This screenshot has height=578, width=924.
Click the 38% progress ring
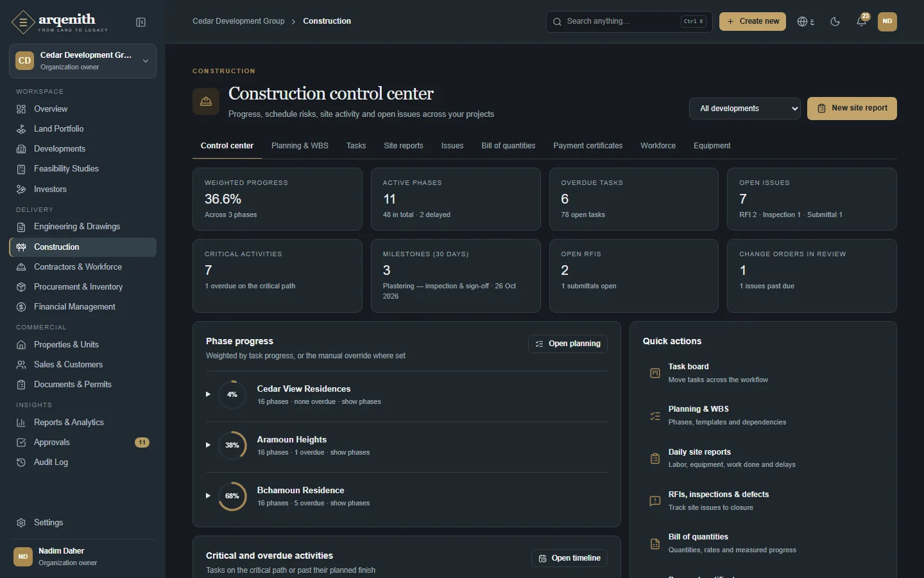pos(232,446)
